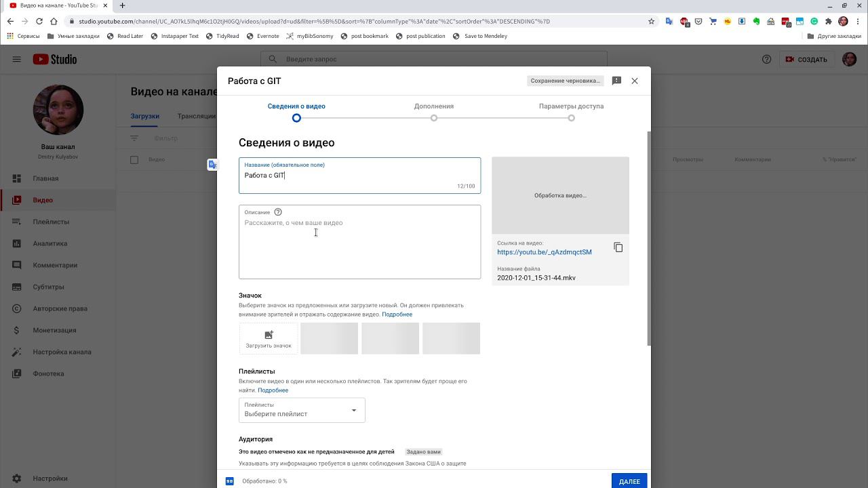This screenshot has width=868, height=488.
Task: Open the Chrome extensions puzzle icon
Action: point(828,21)
